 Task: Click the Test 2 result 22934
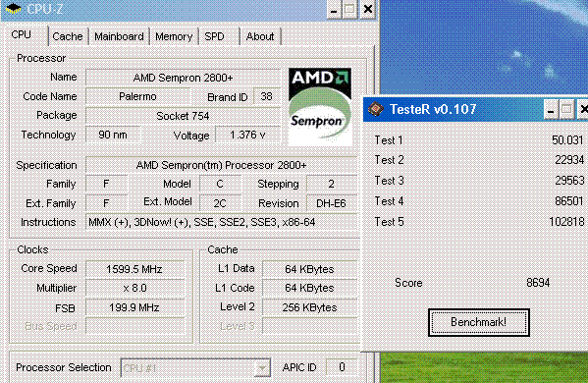[569, 160]
